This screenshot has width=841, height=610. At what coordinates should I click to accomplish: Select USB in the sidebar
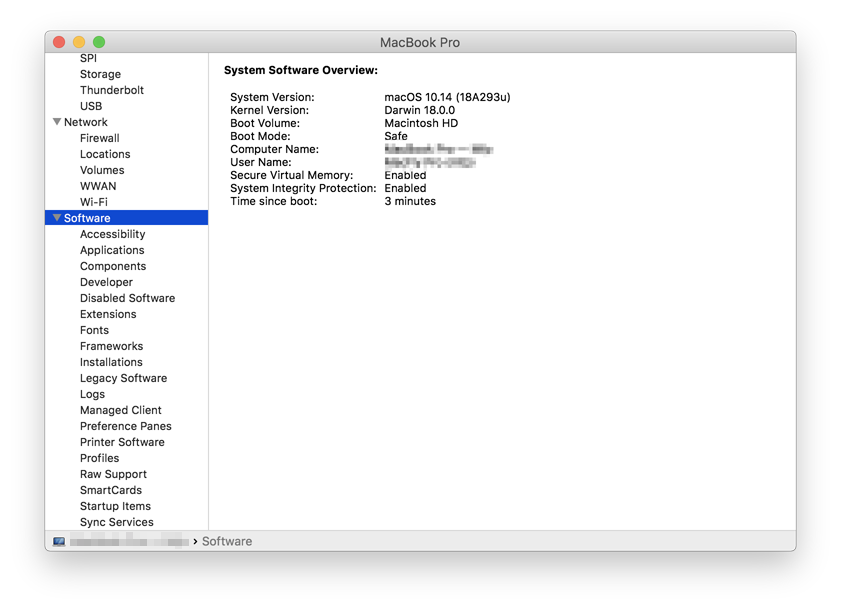click(x=91, y=106)
